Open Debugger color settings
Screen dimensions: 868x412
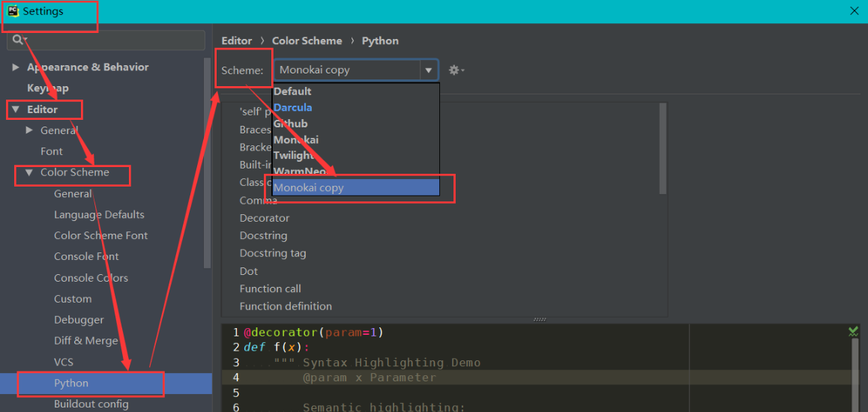pyautogui.click(x=79, y=320)
